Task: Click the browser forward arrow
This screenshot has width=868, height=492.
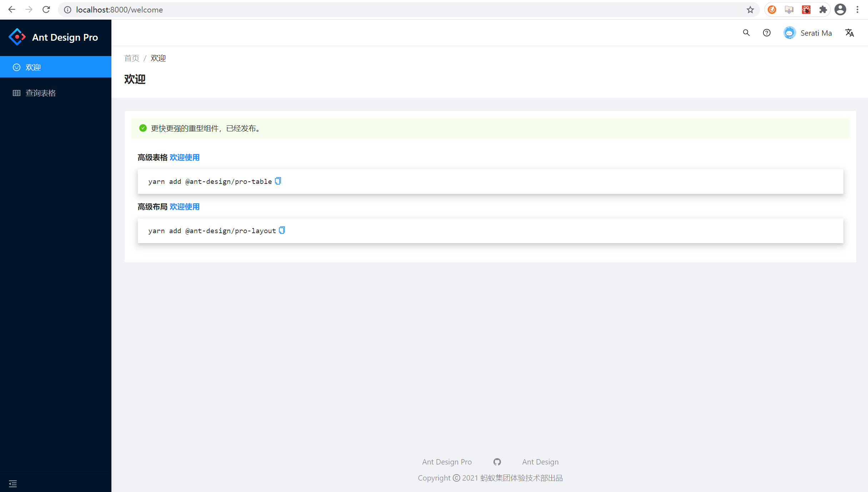Action: pos(29,10)
